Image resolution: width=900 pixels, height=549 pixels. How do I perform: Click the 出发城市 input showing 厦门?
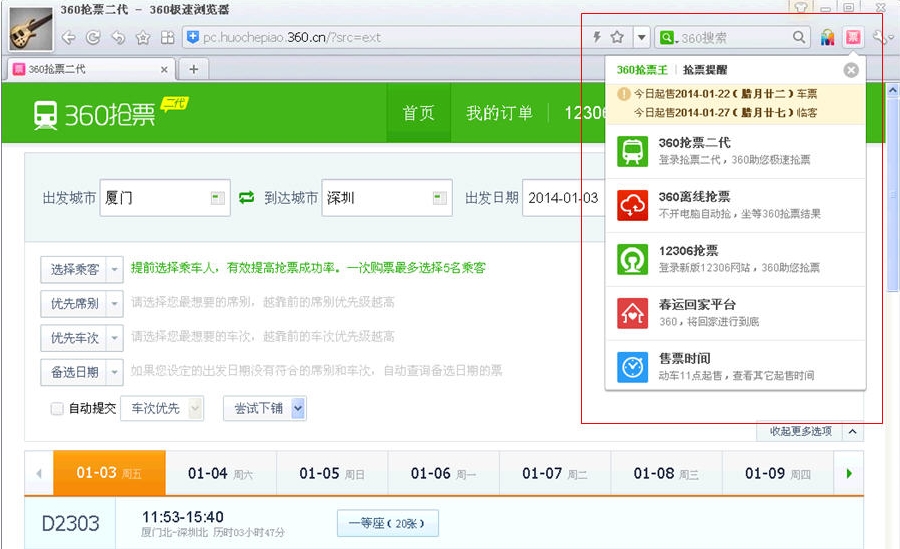(165, 198)
